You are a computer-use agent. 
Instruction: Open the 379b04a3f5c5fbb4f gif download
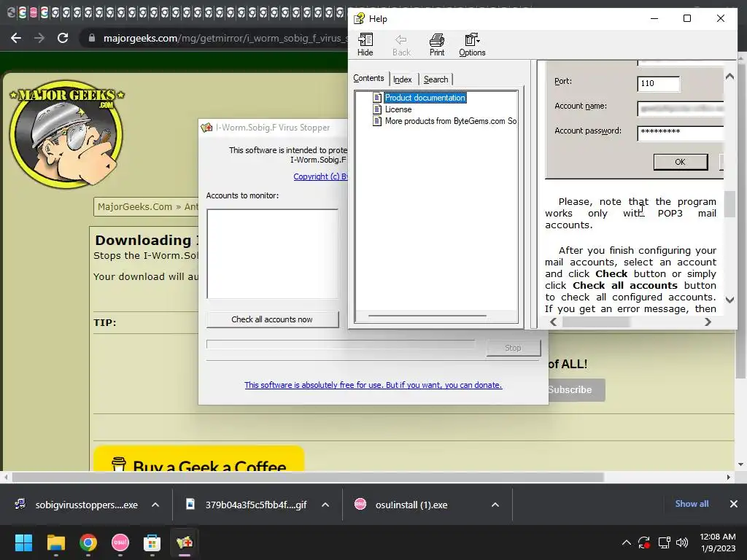[x=256, y=505]
